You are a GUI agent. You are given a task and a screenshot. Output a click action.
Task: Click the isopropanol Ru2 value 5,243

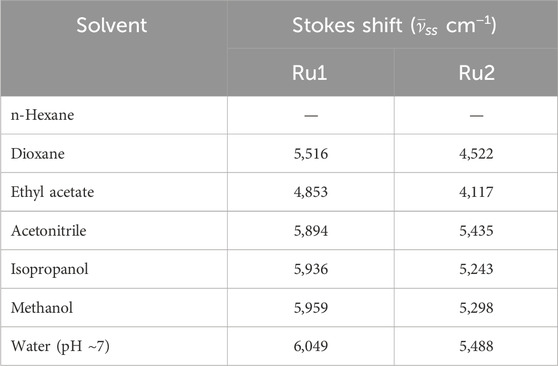(x=476, y=269)
